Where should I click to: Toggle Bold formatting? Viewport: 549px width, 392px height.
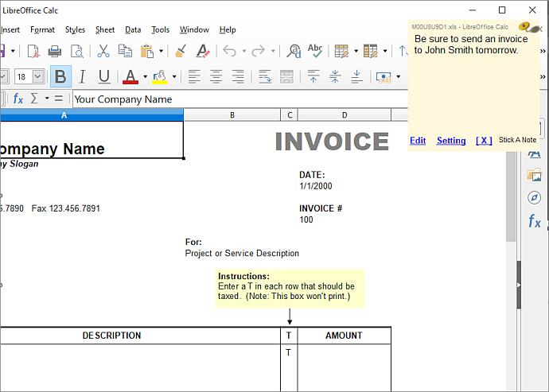click(x=60, y=77)
